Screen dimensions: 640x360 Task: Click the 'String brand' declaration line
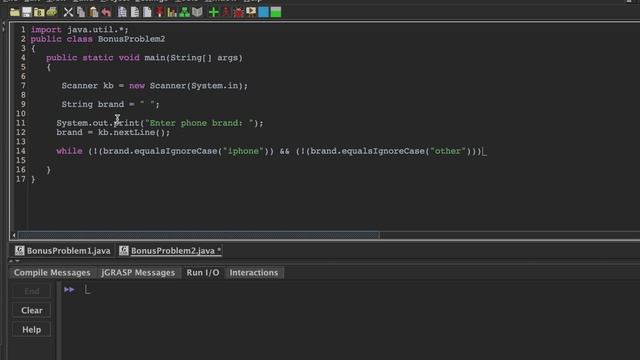[x=111, y=104]
